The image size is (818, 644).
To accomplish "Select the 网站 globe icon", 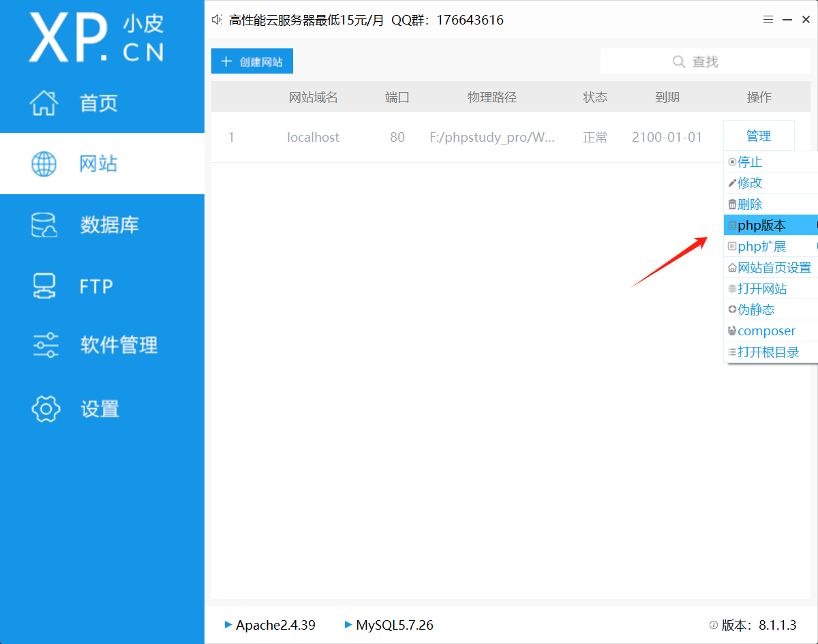I will click(44, 164).
